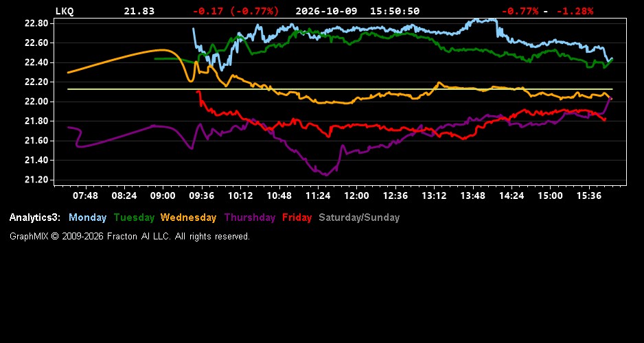644x343 pixels.
Task: Select the Saturday/Sunday legend label
Action: (x=359, y=218)
